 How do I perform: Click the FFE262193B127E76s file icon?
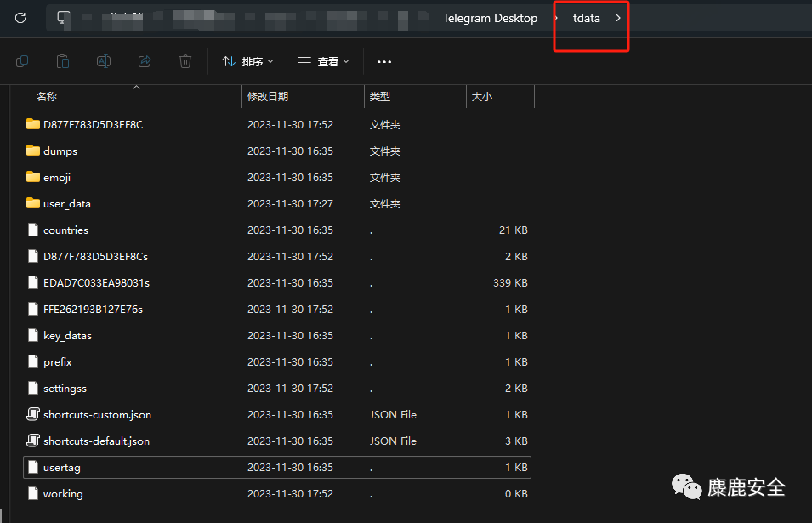pos(33,310)
